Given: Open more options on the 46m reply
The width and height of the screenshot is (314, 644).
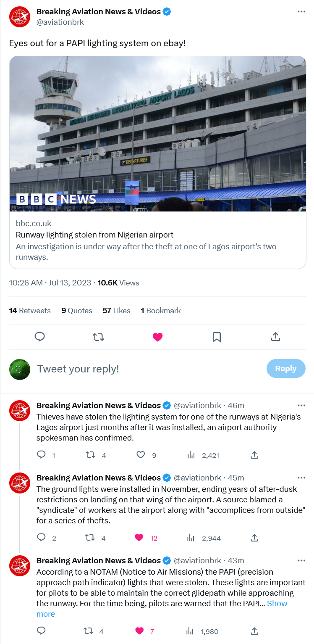Looking at the screenshot, I should tap(301, 405).
